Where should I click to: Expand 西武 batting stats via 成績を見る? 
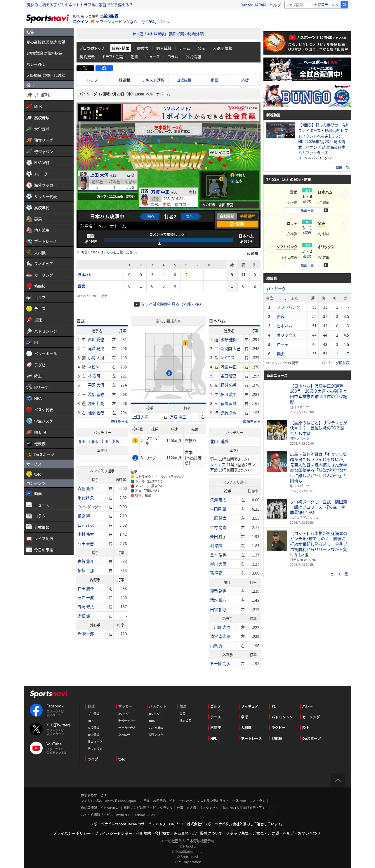coord(119,422)
